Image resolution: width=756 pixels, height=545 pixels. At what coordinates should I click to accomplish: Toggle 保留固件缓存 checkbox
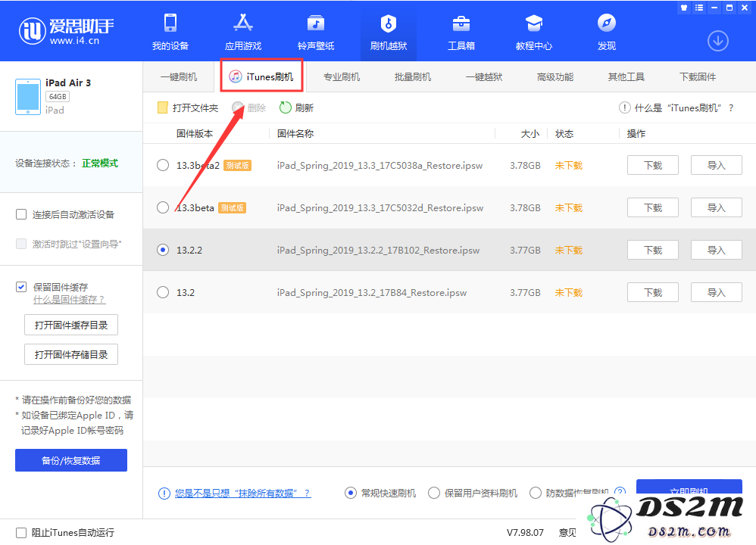[x=21, y=287]
